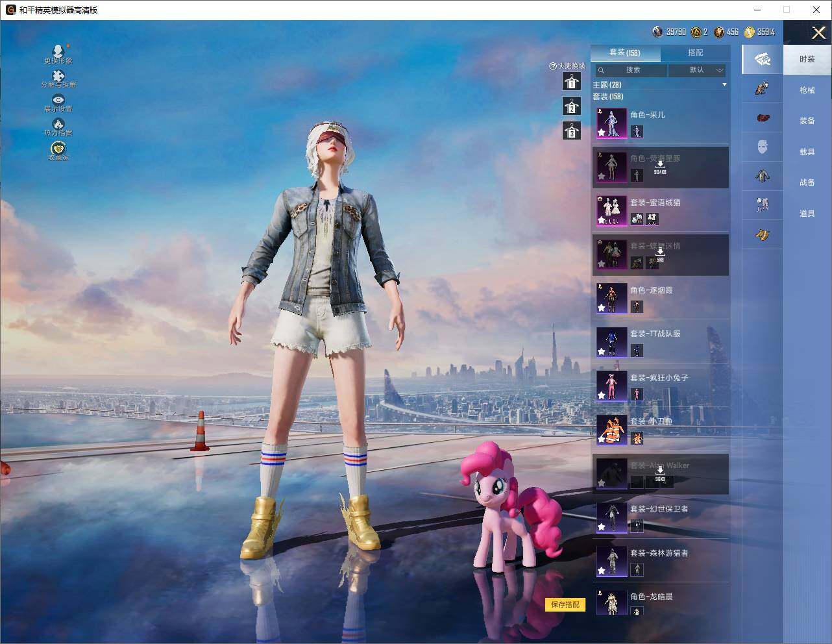Screen dimensions: 832x644
Task: Toggle favorite star on 套装-TT战队服
Action: (x=602, y=351)
